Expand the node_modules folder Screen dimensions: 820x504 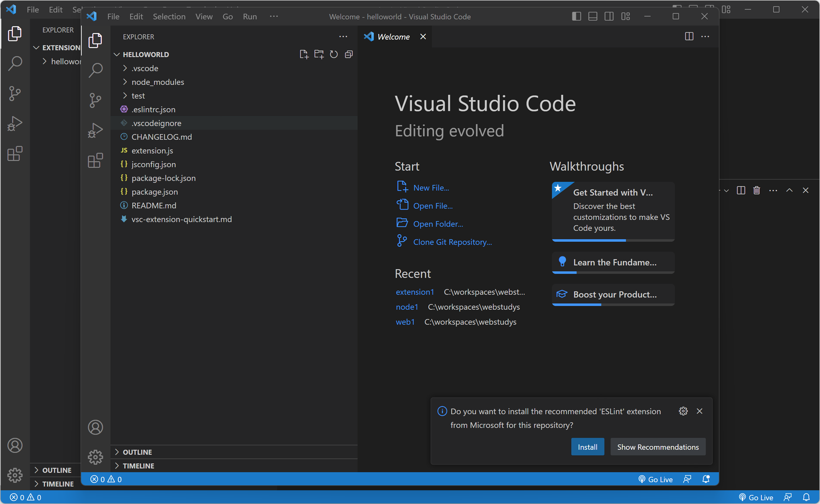(158, 82)
